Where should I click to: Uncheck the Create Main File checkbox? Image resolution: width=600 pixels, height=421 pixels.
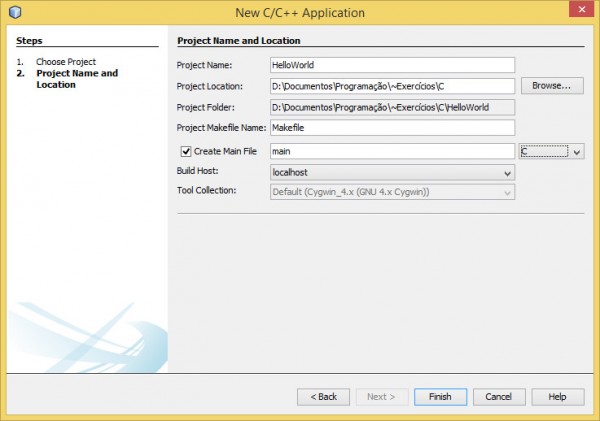(186, 152)
